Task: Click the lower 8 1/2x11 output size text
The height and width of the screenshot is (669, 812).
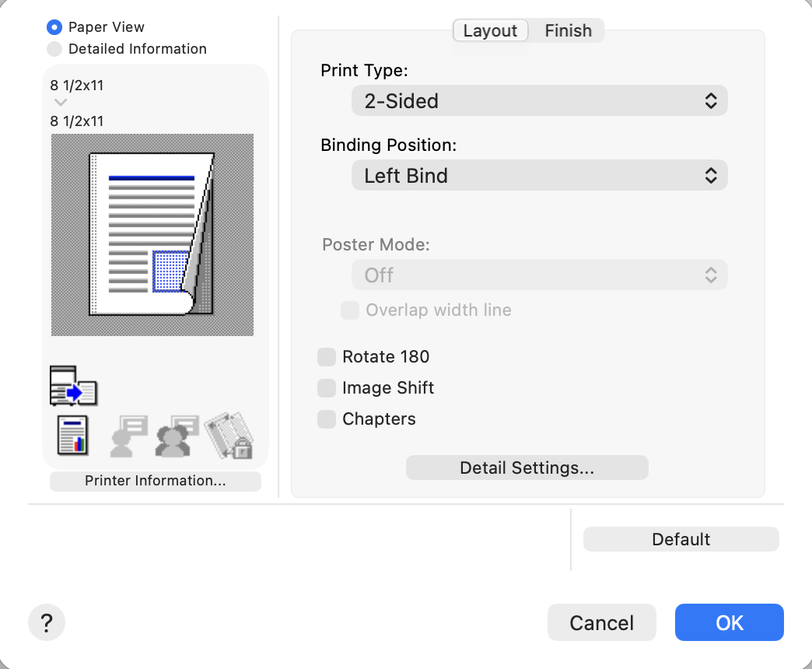Action: click(x=77, y=121)
